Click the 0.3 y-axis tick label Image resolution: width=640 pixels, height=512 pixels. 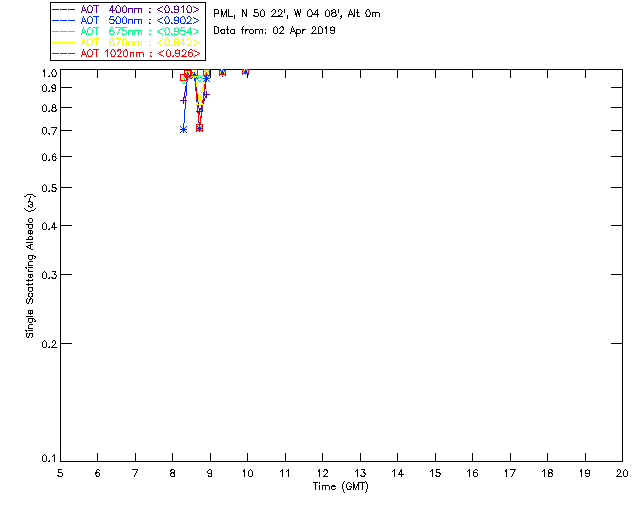click(x=49, y=275)
